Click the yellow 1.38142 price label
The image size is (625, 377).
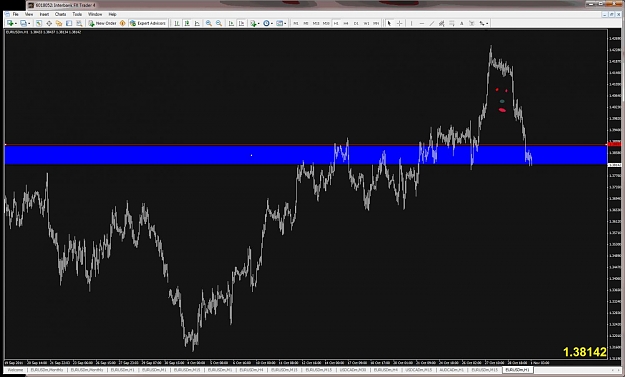point(584,352)
